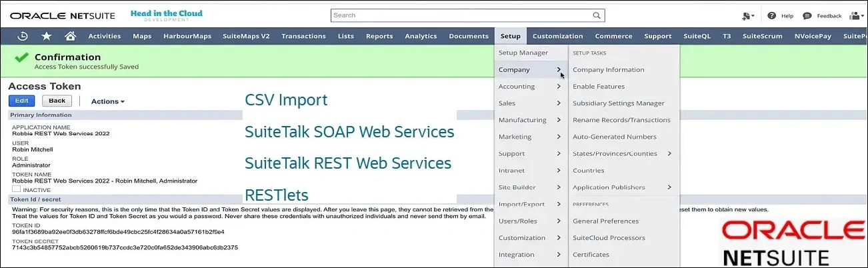The image size is (868, 268).
Task: Open the Actions dropdown
Action: (x=108, y=101)
